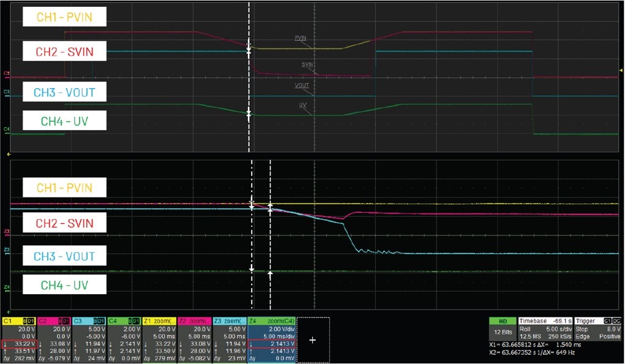Click the CH2 - SVIN label in lower grid
This screenshot has width=625, height=364.
point(65,223)
